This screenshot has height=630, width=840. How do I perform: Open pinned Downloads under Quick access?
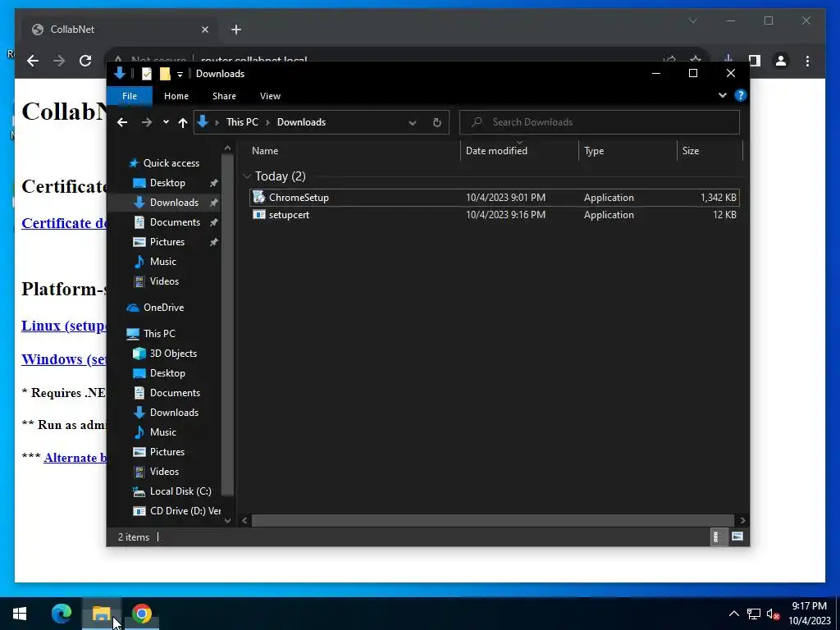[x=174, y=203]
